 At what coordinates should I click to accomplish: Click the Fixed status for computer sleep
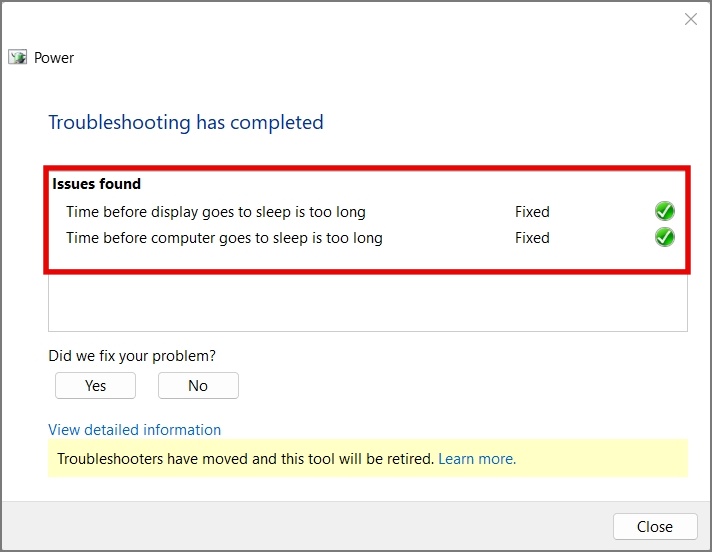(532, 238)
